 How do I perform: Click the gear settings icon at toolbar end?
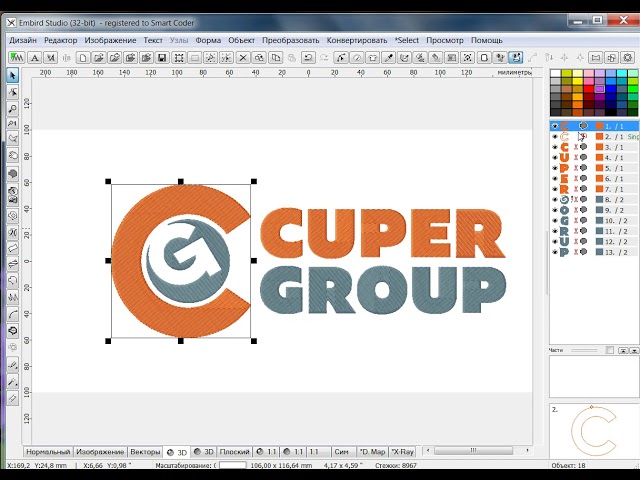[627, 58]
